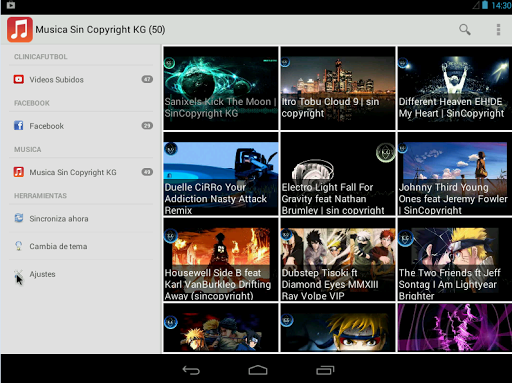Open Sanixels Kick The Moon video
The image size is (512, 383).
(x=221, y=88)
